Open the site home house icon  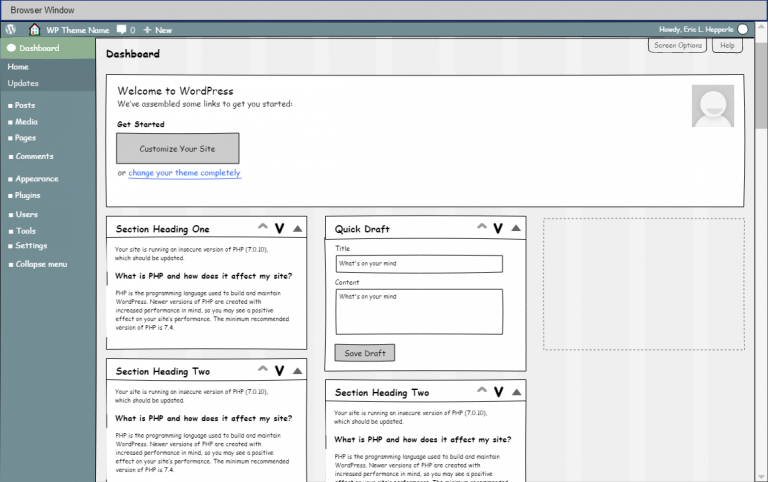[34, 29]
